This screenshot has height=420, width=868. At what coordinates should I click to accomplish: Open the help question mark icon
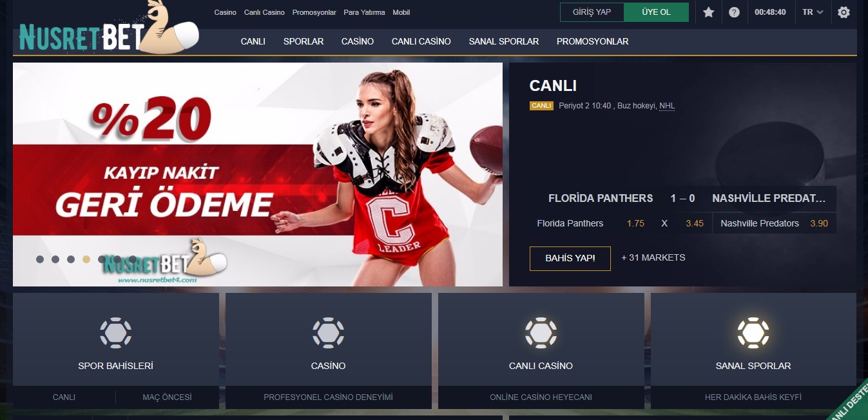coord(734,12)
